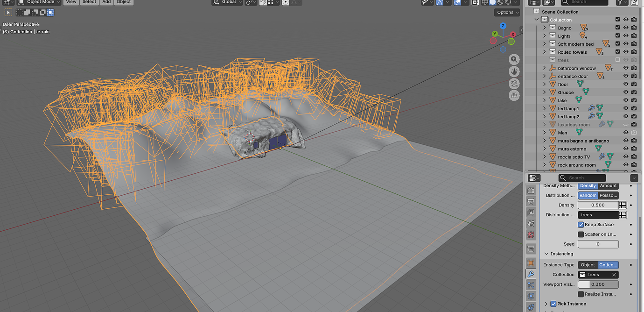Open the Object properties orange square icon
This screenshot has width=644, height=312.
pos(531,263)
